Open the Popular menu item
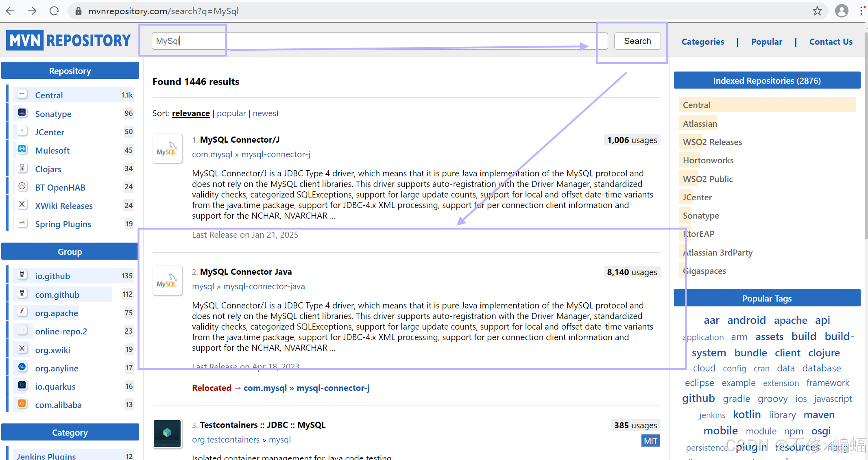Viewport: 868px width, 460px height. tap(766, 42)
